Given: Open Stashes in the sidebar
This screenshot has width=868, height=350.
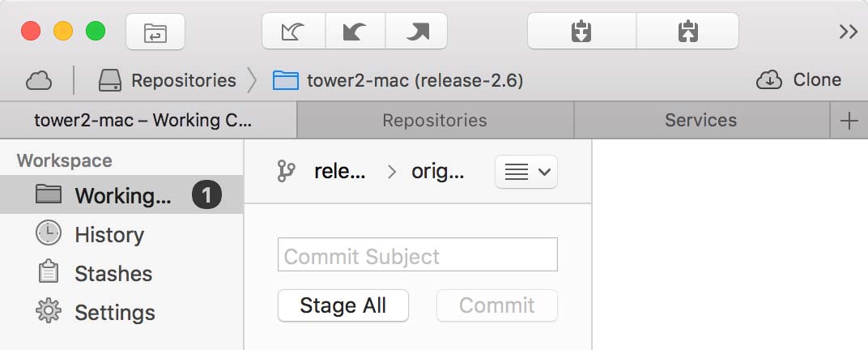Looking at the screenshot, I should [x=113, y=274].
